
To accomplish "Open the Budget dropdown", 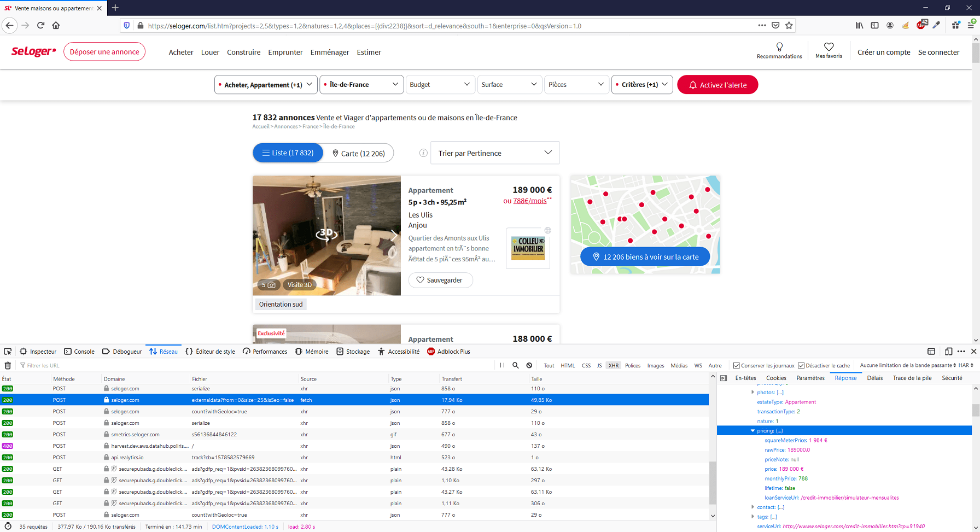I will tap(440, 85).
